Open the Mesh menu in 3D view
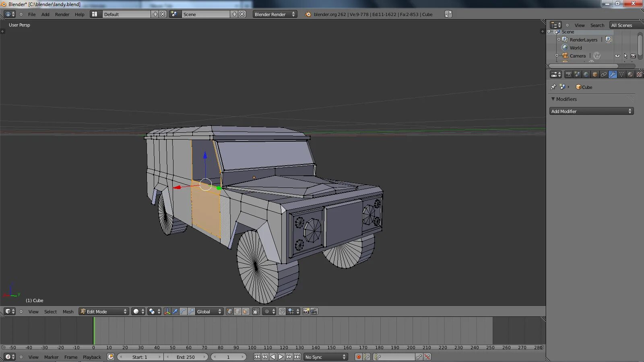 click(x=68, y=312)
